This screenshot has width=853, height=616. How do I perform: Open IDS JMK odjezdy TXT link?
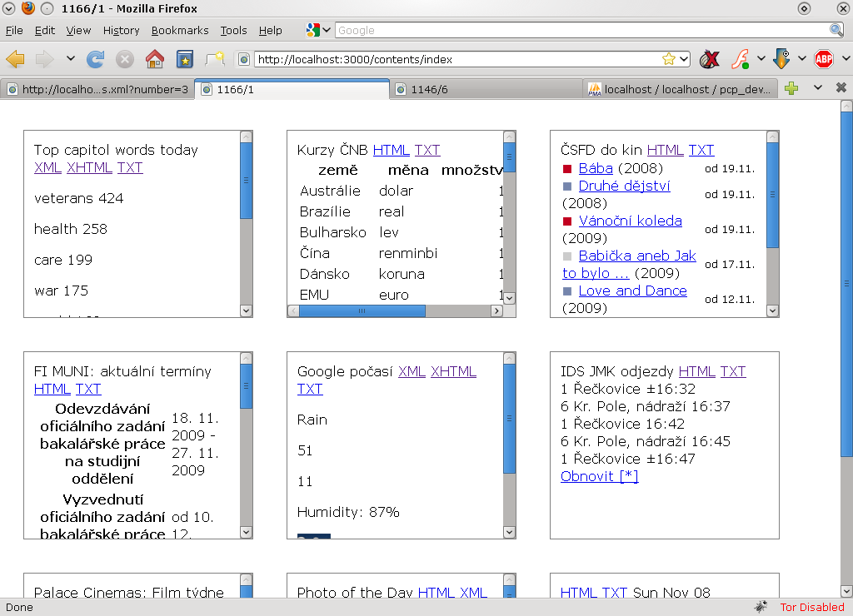tap(733, 371)
